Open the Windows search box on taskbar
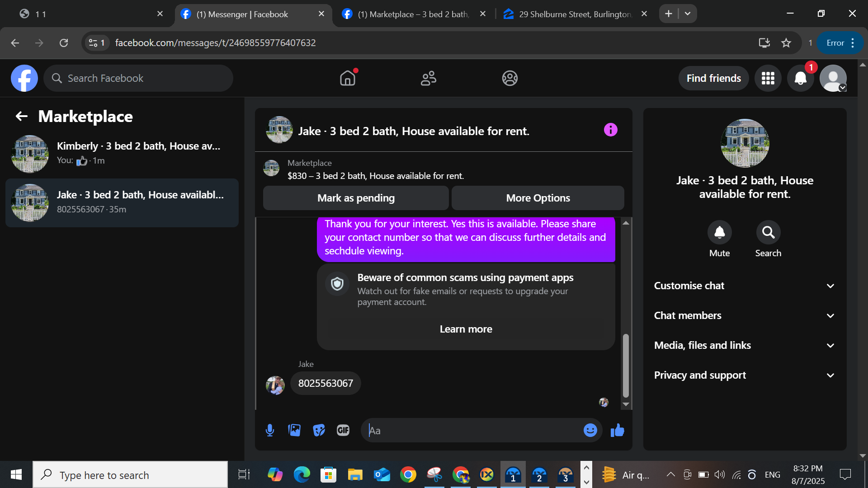 point(130,474)
